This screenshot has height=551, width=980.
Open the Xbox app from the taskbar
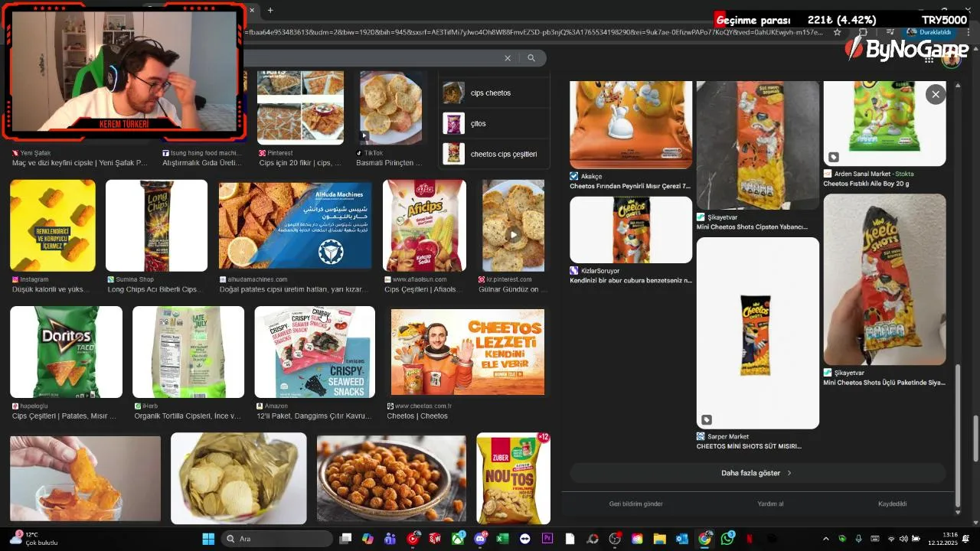click(458, 539)
